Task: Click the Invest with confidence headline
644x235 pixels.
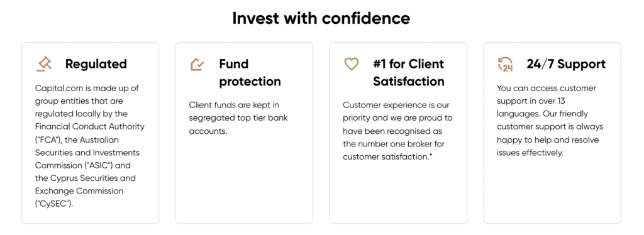Action: 321,18
